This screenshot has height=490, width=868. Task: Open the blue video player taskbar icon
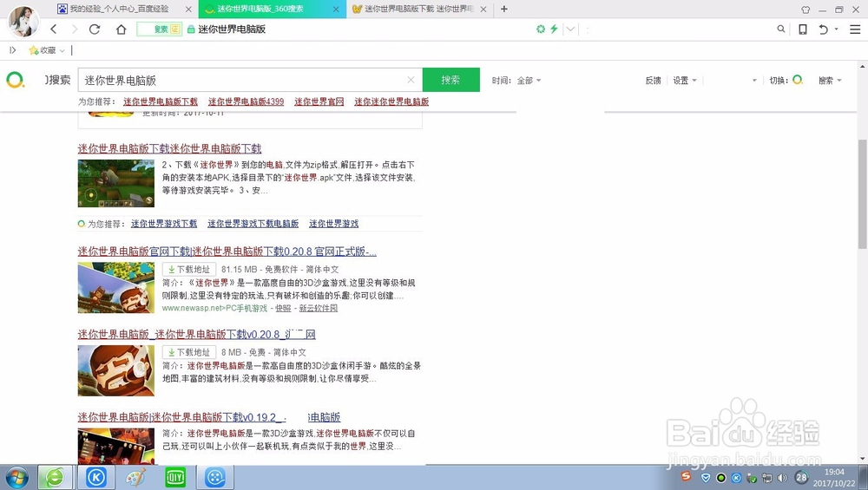pos(215,477)
